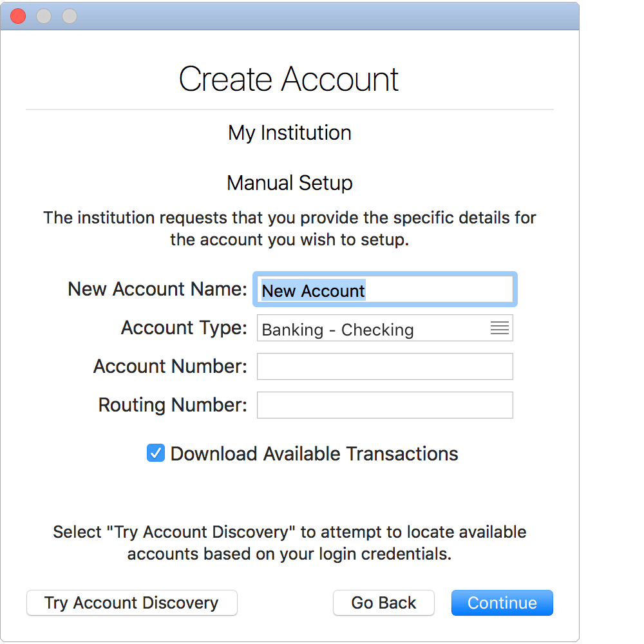Select the Routing Number input box
This screenshot has height=644, width=644.
click(x=384, y=405)
